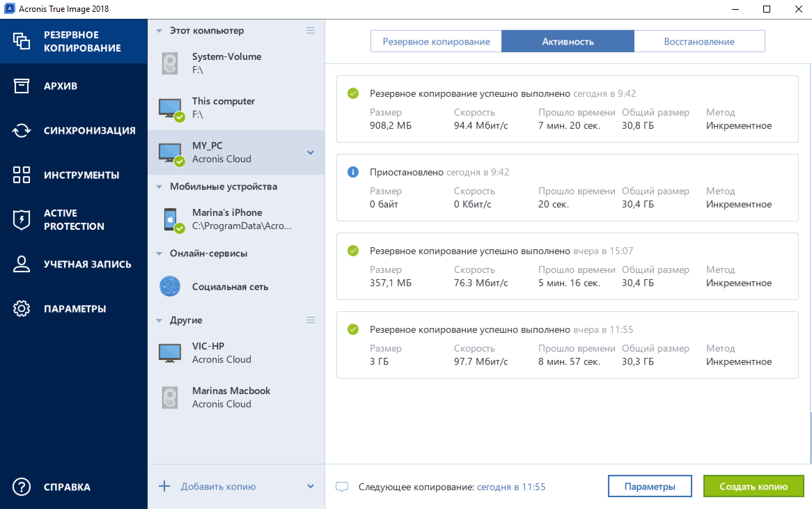
Task: Click the 'Параметры' button at bottom
Action: (x=650, y=487)
